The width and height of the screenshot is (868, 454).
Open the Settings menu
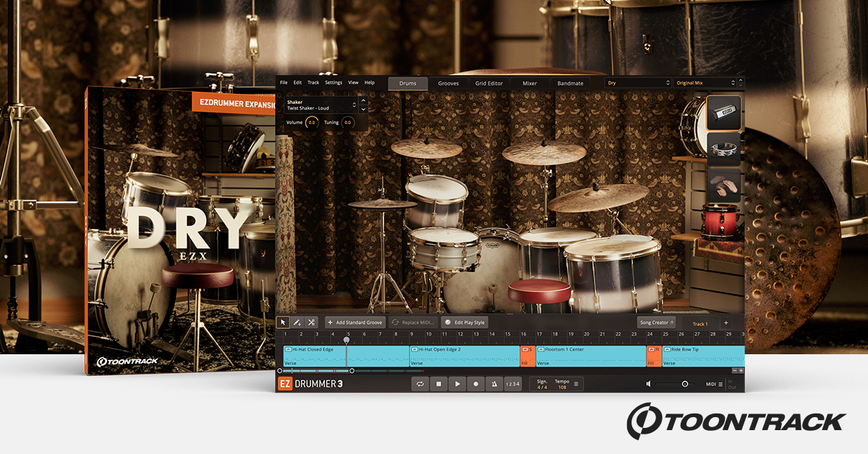pos(333,83)
